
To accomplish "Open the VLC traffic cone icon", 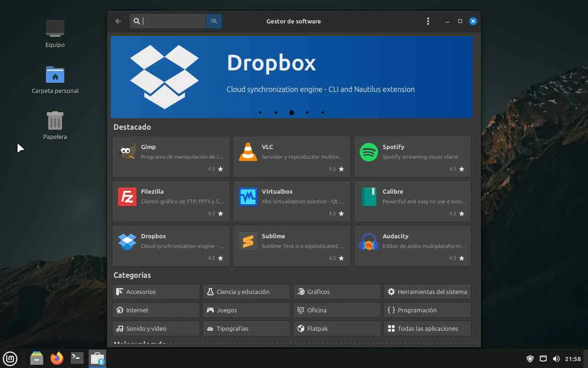I will [248, 152].
